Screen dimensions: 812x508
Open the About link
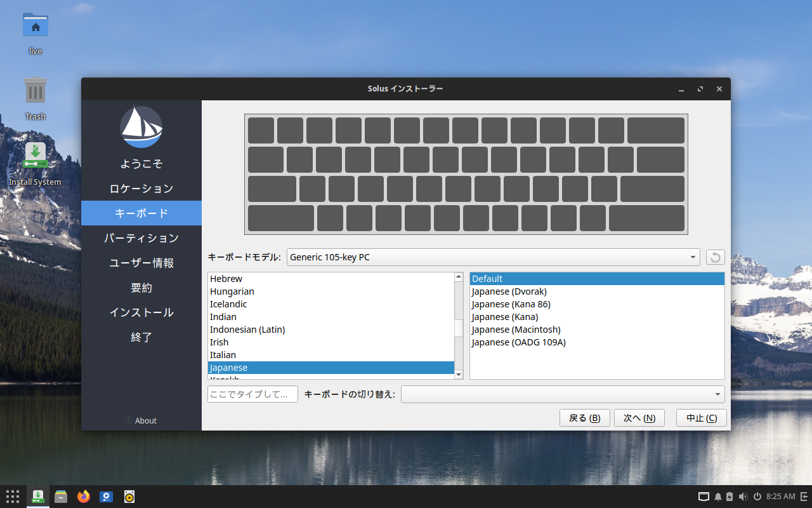[141, 420]
